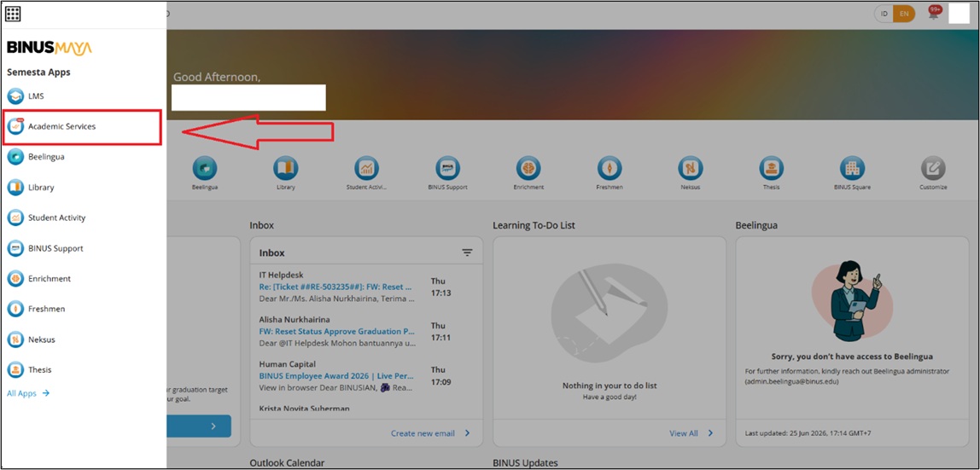The image size is (980, 470).
Task: Open Enrichment icon in the sidebar
Action: tap(15, 278)
